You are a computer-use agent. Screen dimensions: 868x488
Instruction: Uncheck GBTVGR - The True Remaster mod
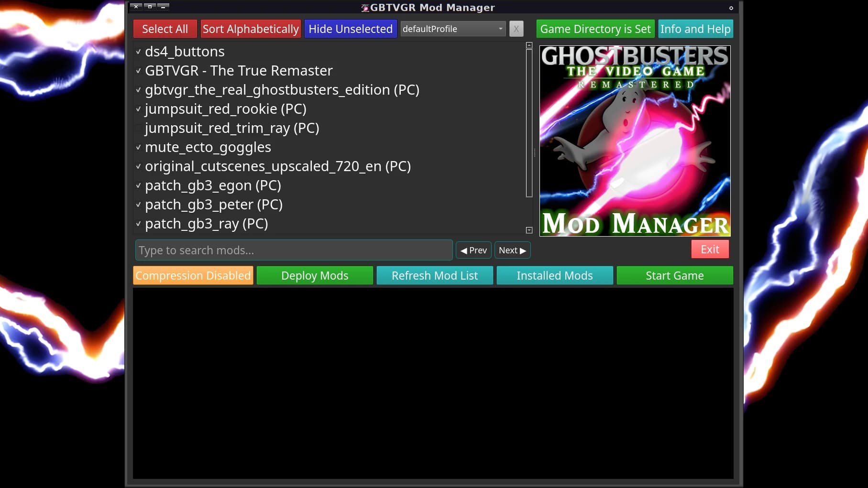[138, 71]
